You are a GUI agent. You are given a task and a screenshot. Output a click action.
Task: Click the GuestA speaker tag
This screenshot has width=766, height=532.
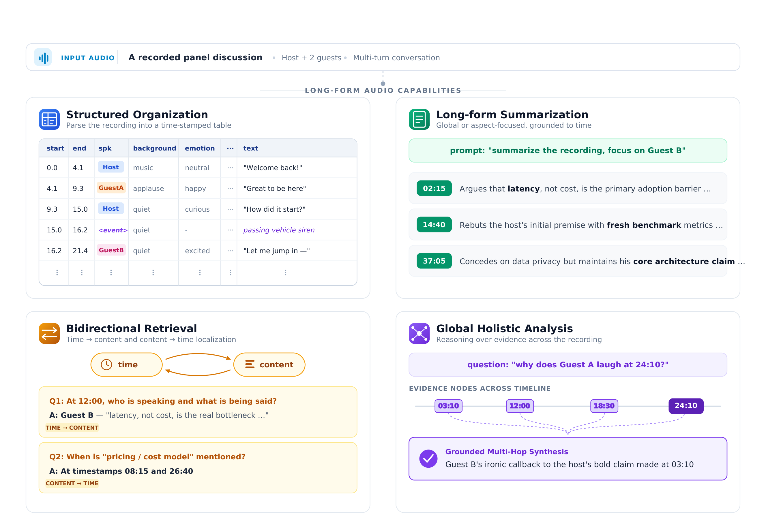111,188
